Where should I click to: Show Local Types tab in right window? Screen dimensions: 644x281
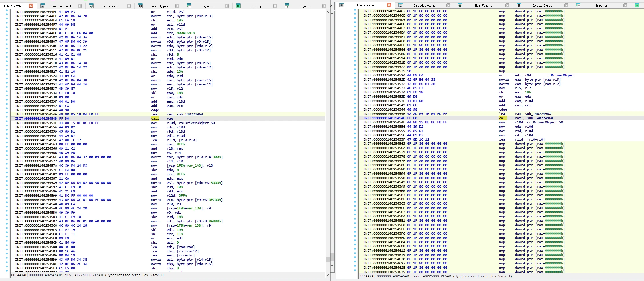pos(542,5)
